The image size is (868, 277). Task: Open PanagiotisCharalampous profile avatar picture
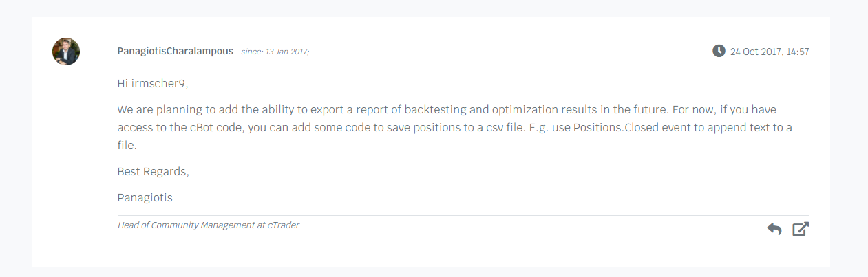click(x=66, y=52)
